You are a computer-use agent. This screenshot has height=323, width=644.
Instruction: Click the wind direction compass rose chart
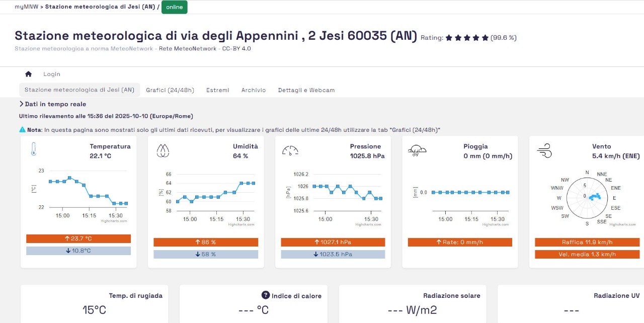point(587,198)
